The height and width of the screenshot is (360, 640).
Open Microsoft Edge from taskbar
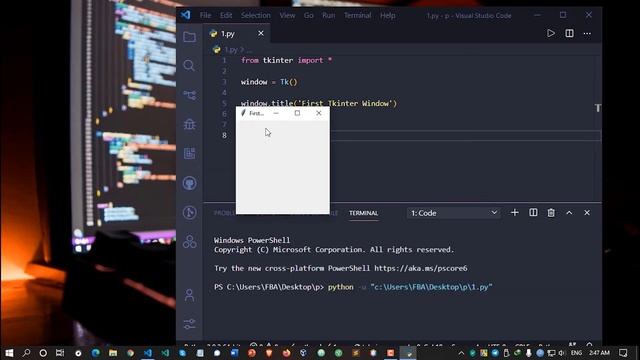coord(96,353)
